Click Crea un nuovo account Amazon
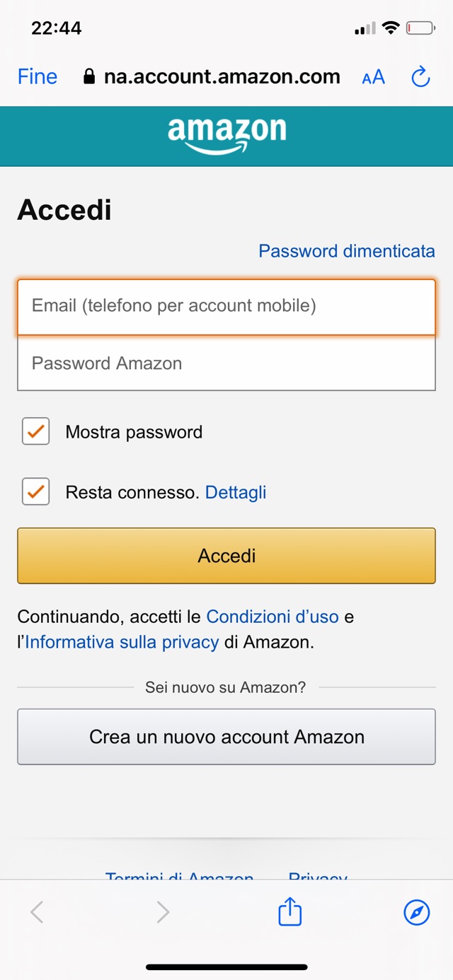 click(226, 737)
